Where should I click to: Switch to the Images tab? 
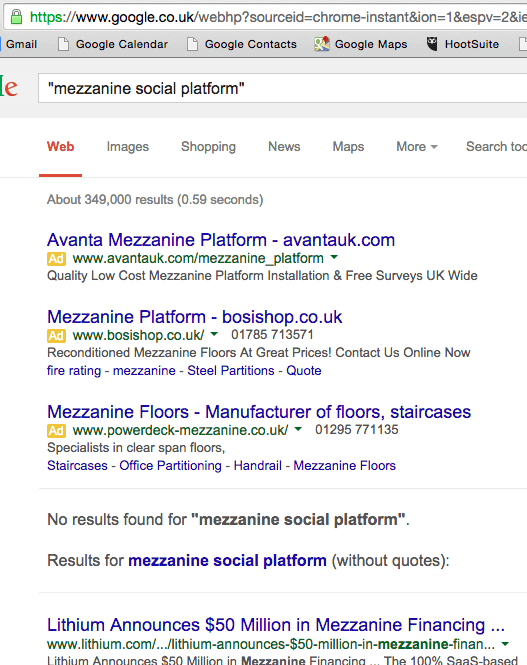coord(128,147)
